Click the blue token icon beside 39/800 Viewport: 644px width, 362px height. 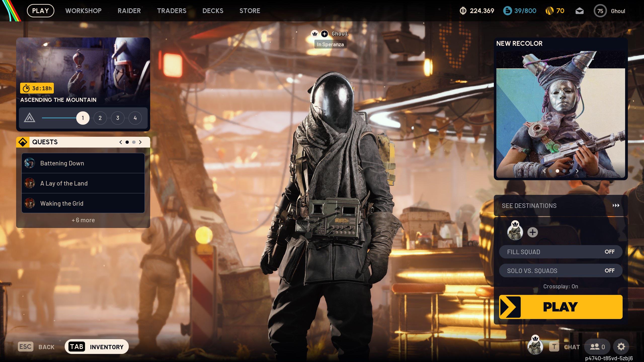click(x=507, y=11)
